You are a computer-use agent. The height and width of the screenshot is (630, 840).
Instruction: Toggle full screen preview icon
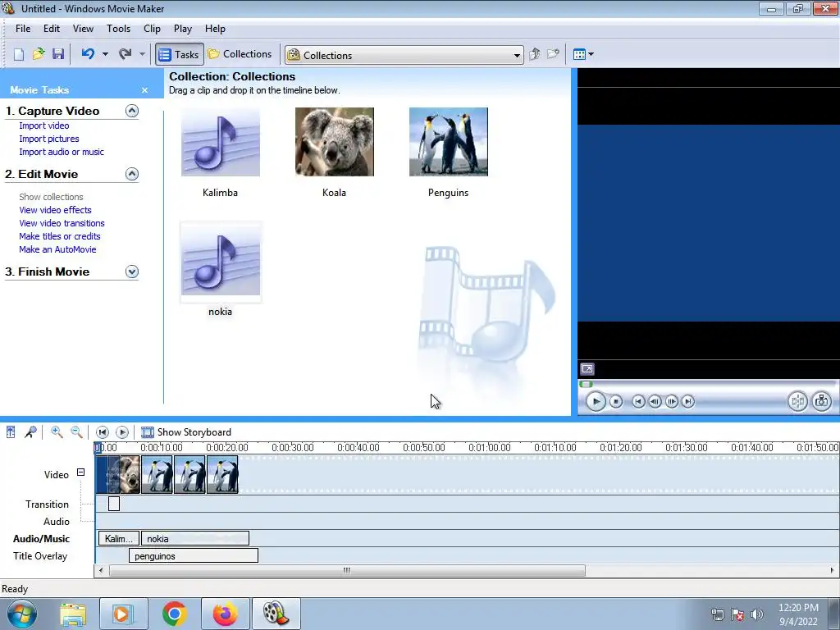587,369
